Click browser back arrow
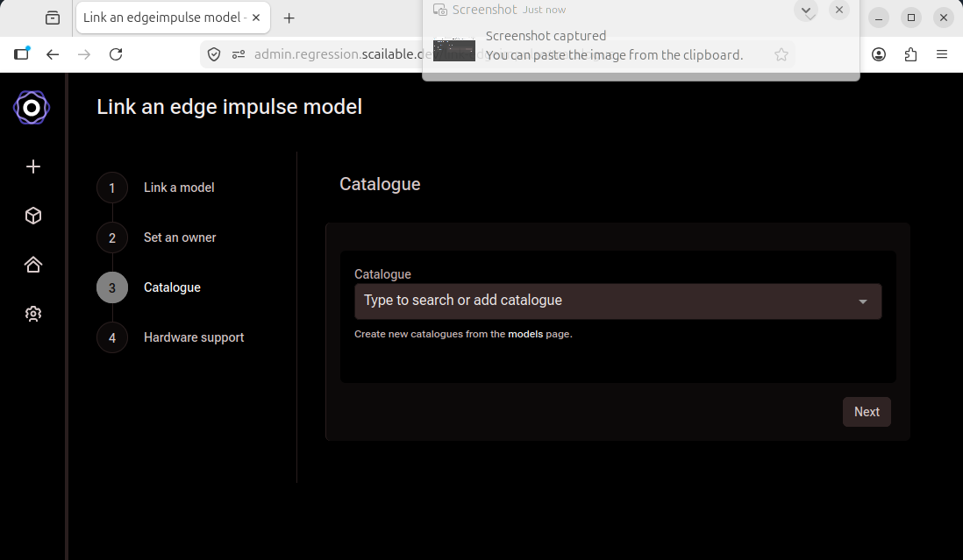This screenshot has width=963, height=560. (x=53, y=54)
